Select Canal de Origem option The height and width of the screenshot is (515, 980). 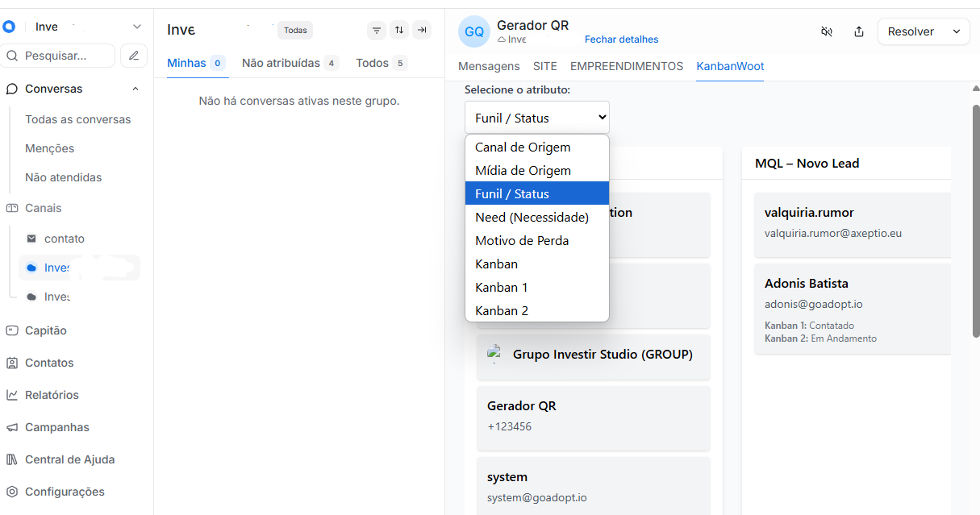pos(537,147)
